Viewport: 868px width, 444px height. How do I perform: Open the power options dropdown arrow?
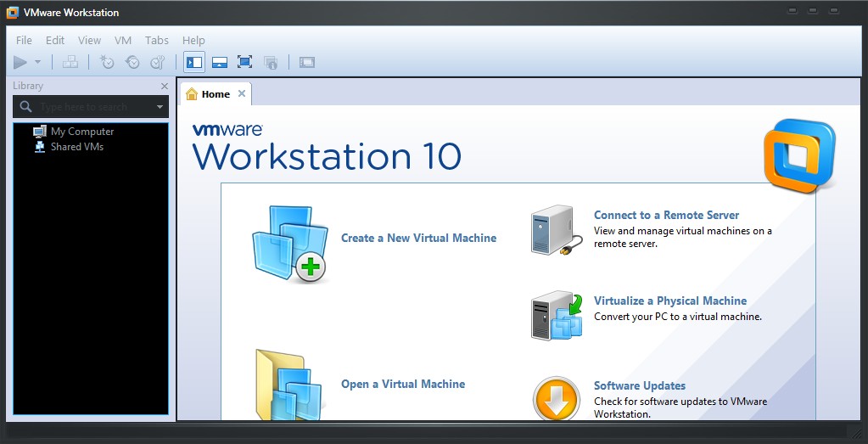coord(37,62)
